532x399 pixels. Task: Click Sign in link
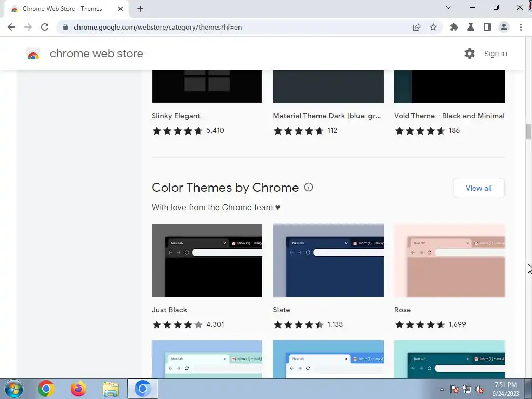coord(495,54)
